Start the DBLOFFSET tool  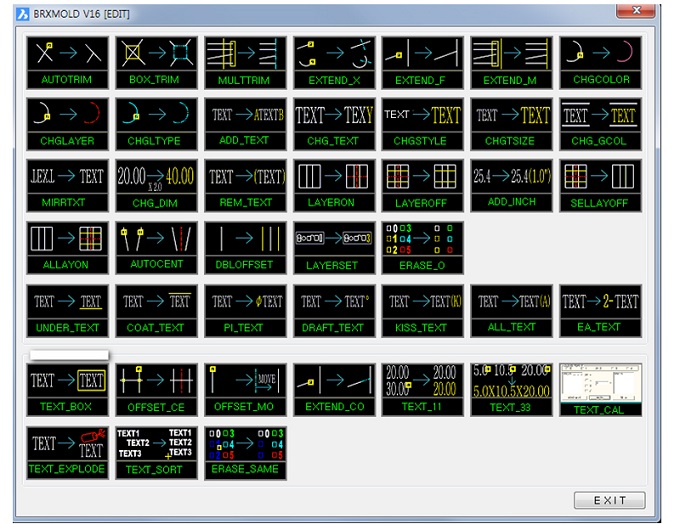pos(245,247)
